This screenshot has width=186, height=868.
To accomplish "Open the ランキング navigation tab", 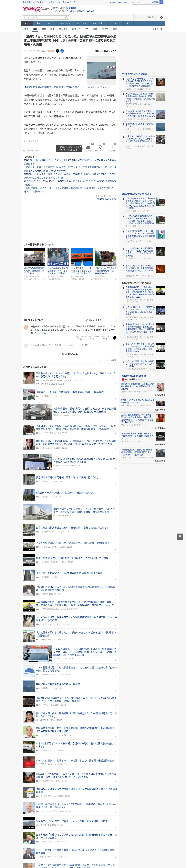I will coord(115,23).
